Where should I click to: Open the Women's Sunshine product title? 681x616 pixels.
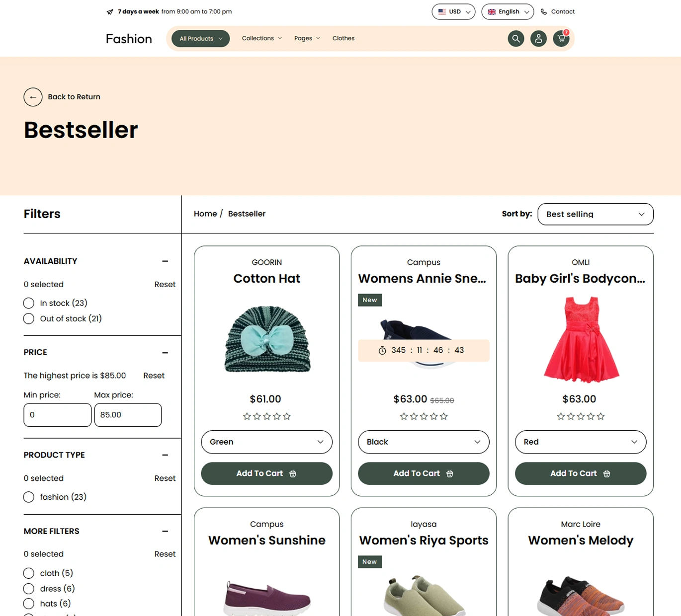[267, 540]
